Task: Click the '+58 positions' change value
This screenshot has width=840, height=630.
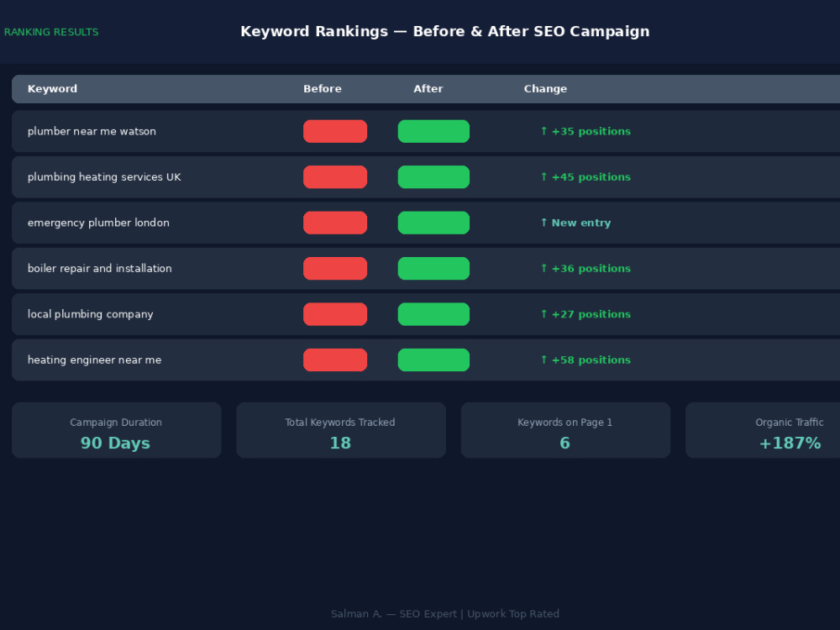Action: pyautogui.click(x=585, y=360)
